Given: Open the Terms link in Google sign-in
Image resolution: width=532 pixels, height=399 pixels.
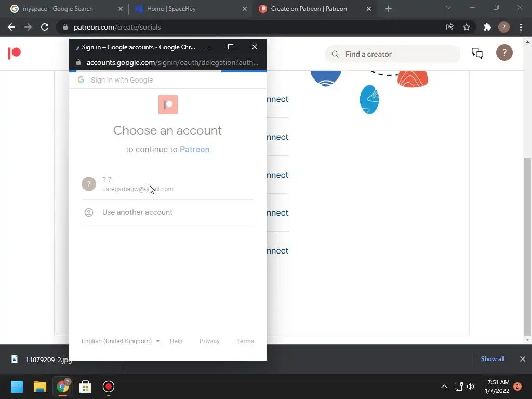Looking at the screenshot, I should point(245,341).
